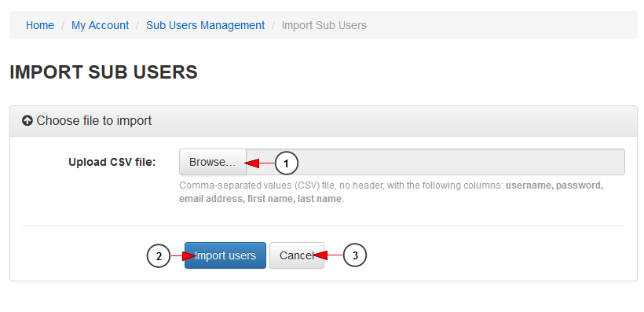Click the upload arrow icon beside Choose file
Screen dimensions: 644x312
[27, 121]
